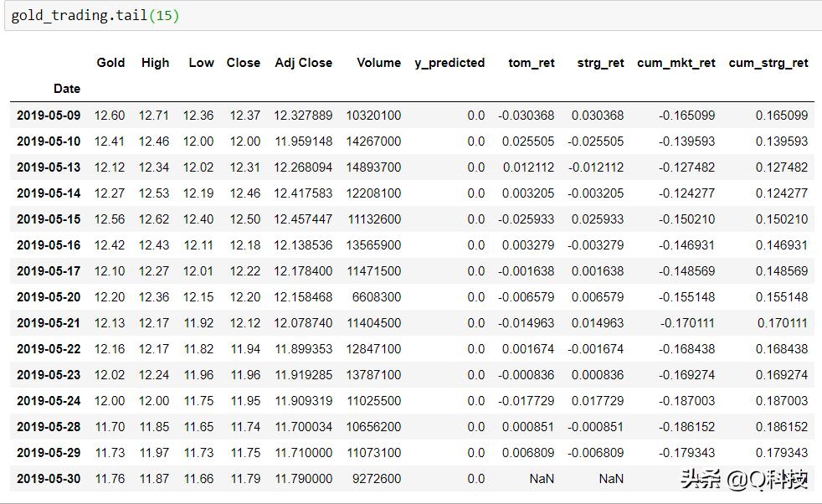The height and width of the screenshot is (504, 822).
Task: Click cum_mkt_ret value -0.168438
Action: click(x=686, y=349)
